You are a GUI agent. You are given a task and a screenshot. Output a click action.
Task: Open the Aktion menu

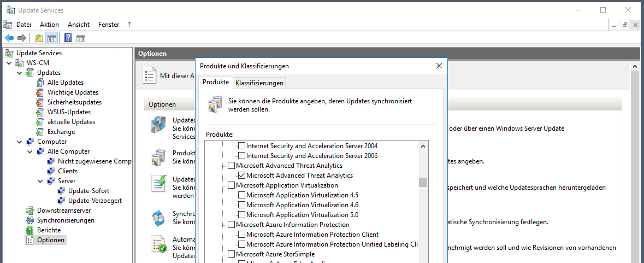pyautogui.click(x=49, y=25)
